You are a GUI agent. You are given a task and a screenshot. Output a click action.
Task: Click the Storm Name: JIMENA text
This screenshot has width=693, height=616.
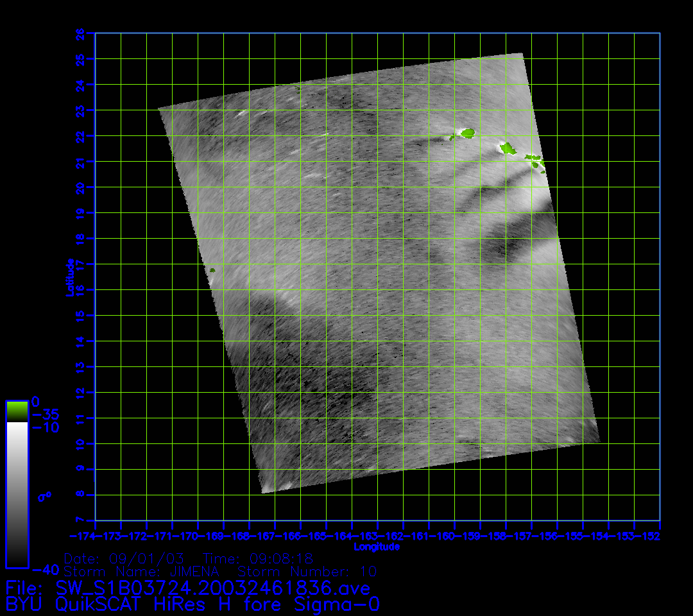click(142, 571)
